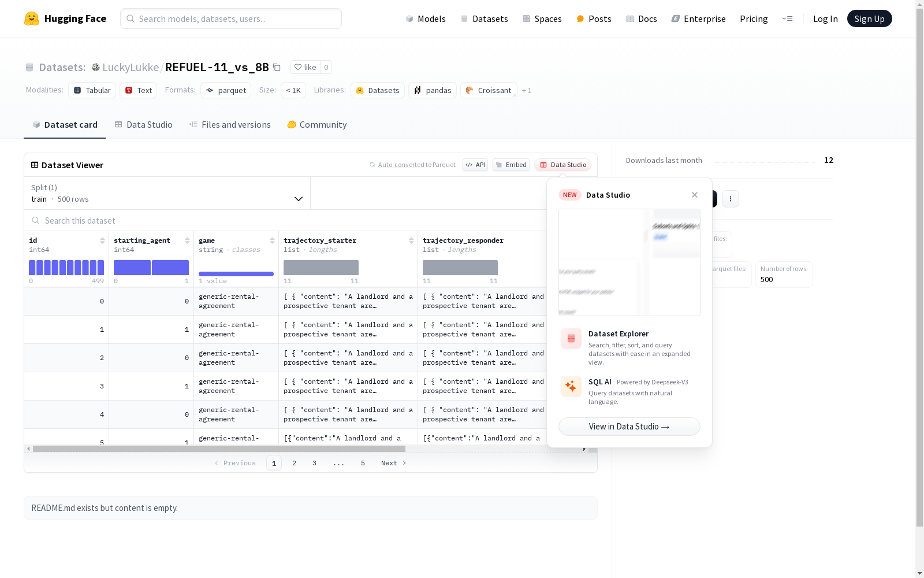Go to page 3 of dataset
The width and height of the screenshot is (924, 578).
pos(315,463)
